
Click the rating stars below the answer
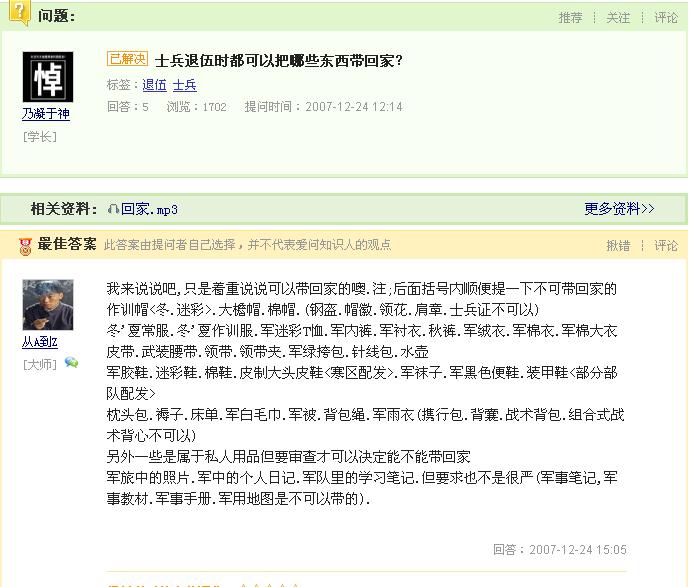pos(269,585)
